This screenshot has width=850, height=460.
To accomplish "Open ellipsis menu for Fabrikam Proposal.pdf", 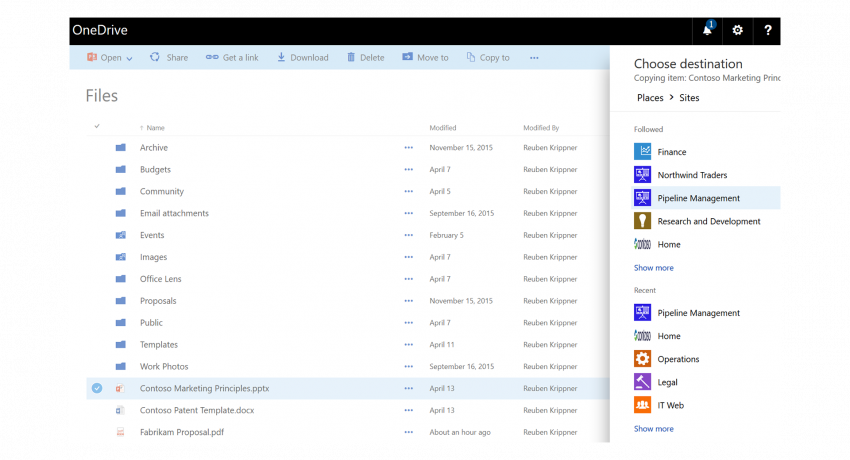I will pos(409,432).
